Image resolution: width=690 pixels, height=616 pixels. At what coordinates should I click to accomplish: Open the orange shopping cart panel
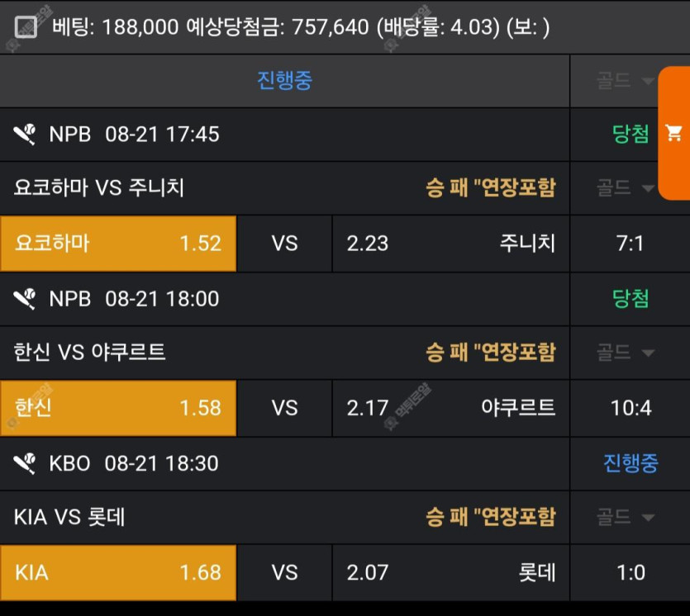click(673, 133)
